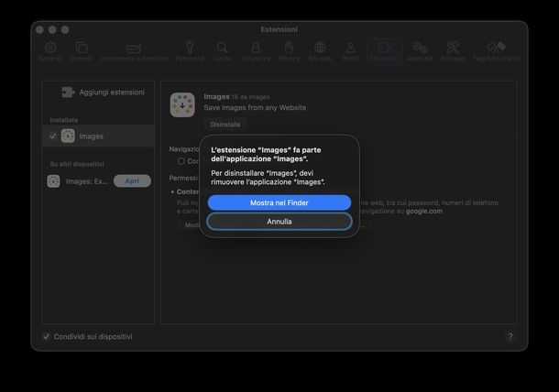Open the Pannelli settings pane
This screenshot has height=392, width=559.
click(x=82, y=51)
